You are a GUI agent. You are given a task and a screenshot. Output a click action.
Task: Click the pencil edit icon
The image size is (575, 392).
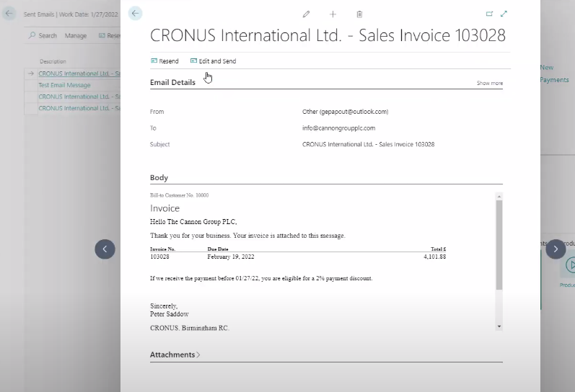click(306, 14)
